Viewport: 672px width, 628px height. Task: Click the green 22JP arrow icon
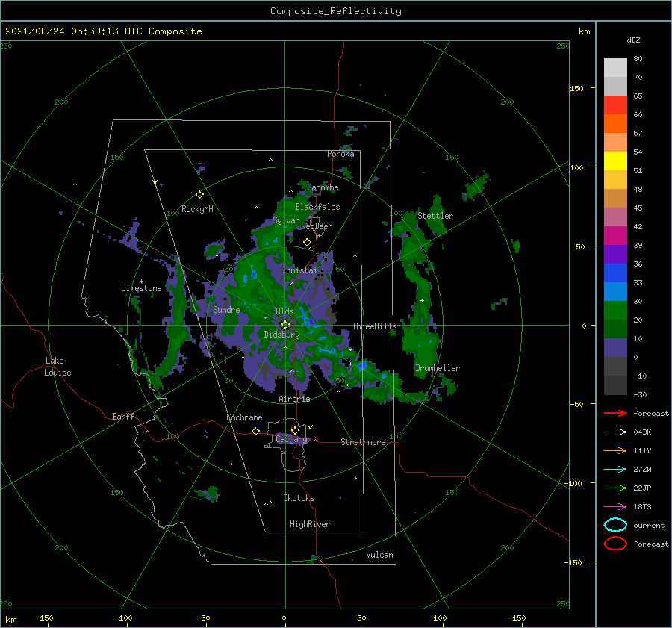pos(615,488)
